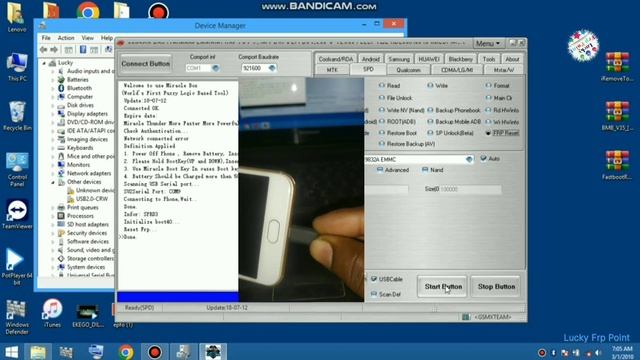Screen dimensions: 640x360
Task: Open Lenovo folder on desktop
Action: (16, 16)
